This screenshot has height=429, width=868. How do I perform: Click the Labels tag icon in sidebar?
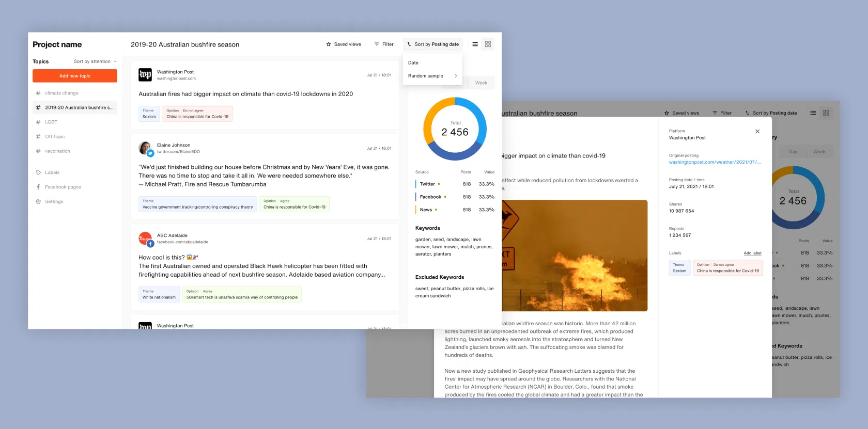(x=38, y=173)
